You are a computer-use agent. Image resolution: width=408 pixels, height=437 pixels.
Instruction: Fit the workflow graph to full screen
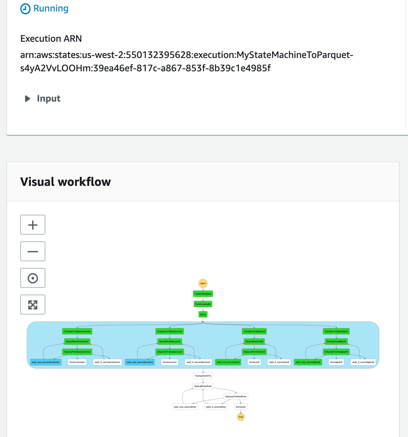point(33,305)
